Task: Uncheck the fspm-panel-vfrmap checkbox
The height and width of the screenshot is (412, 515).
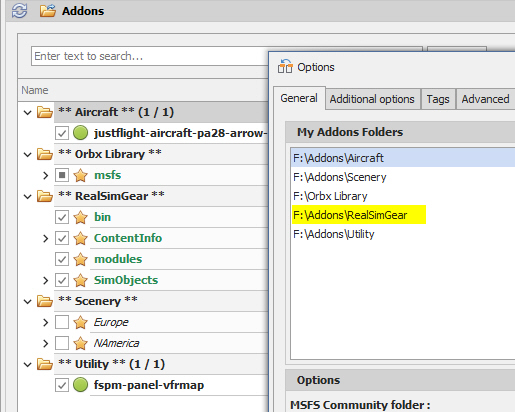Action: pos(62,385)
